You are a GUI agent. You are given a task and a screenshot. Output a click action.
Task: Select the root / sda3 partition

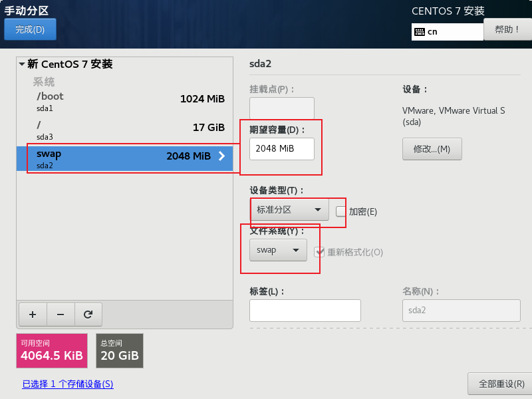[x=126, y=130]
